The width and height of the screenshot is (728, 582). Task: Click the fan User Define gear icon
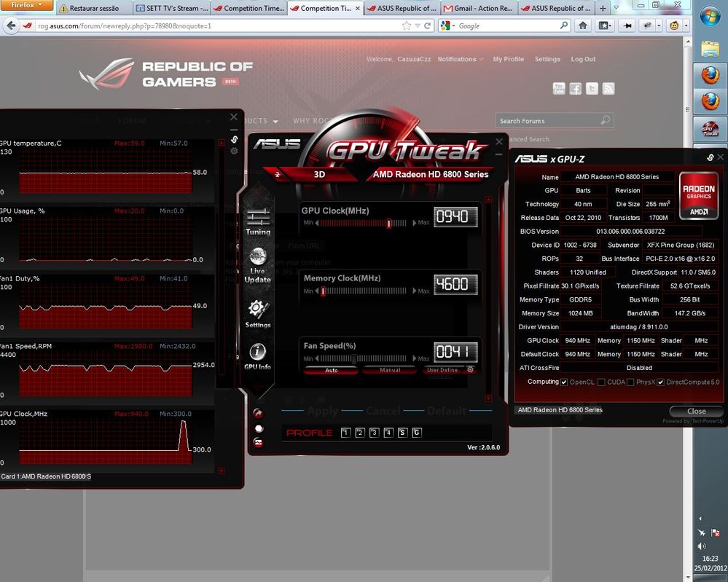pos(470,370)
